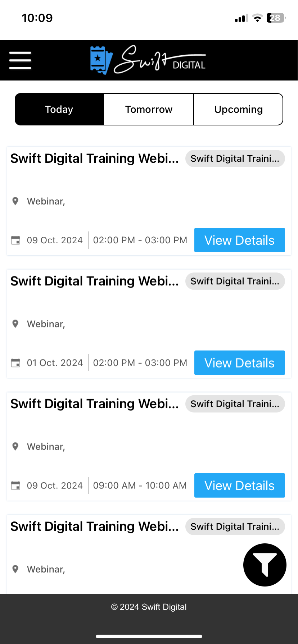Tap the battery indicator in status bar
The image size is (298, 644).
click(x=276, y=18)
